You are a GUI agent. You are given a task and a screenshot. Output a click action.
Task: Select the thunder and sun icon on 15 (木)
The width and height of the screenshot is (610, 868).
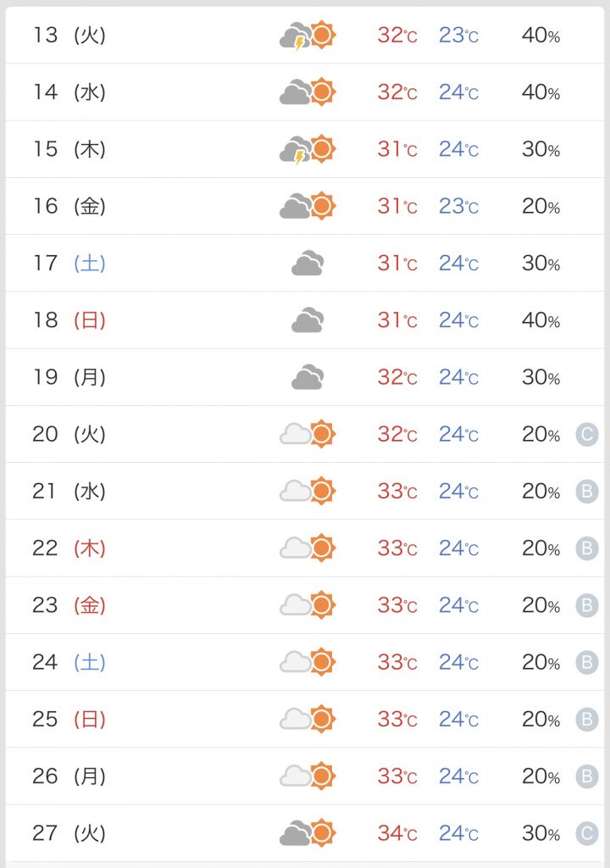(308, 149)
